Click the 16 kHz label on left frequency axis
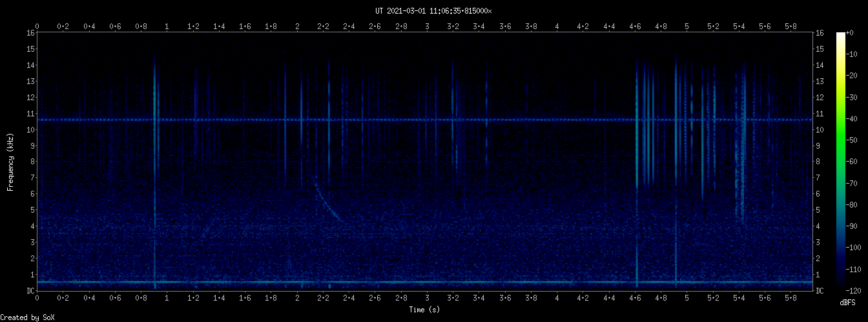Viewport: 868px width, 322px height. 30,33
